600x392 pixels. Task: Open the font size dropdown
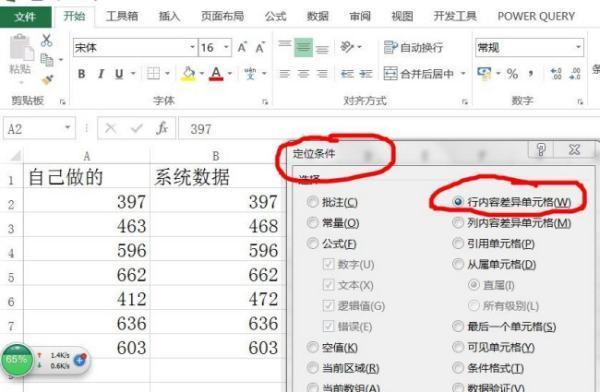click(226, 47)
